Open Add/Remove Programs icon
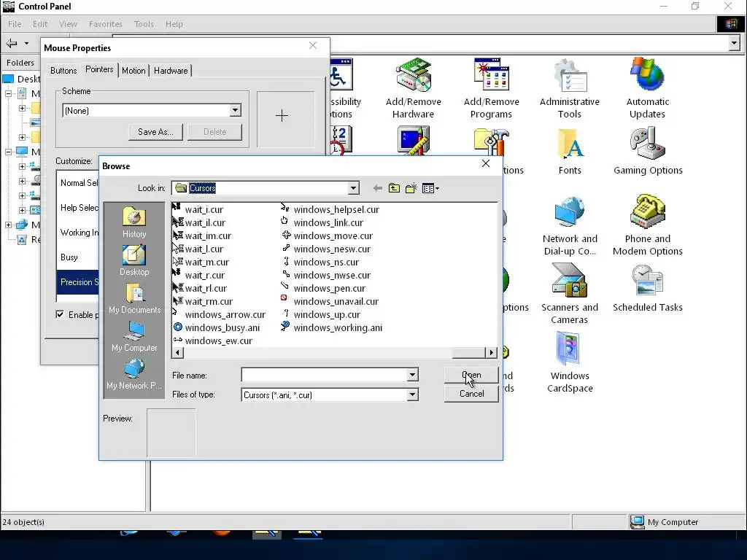Image resolution: width=747 pixels, height=560 pixels. pyautogui.click(x=491, y=88)
